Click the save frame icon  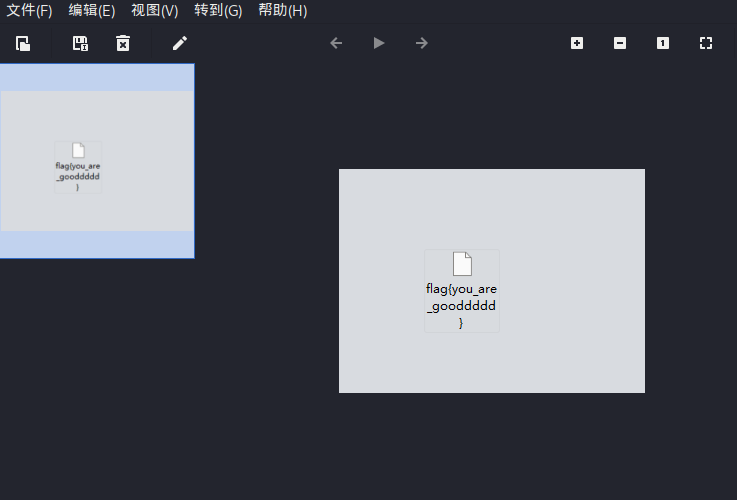[80, 43]
